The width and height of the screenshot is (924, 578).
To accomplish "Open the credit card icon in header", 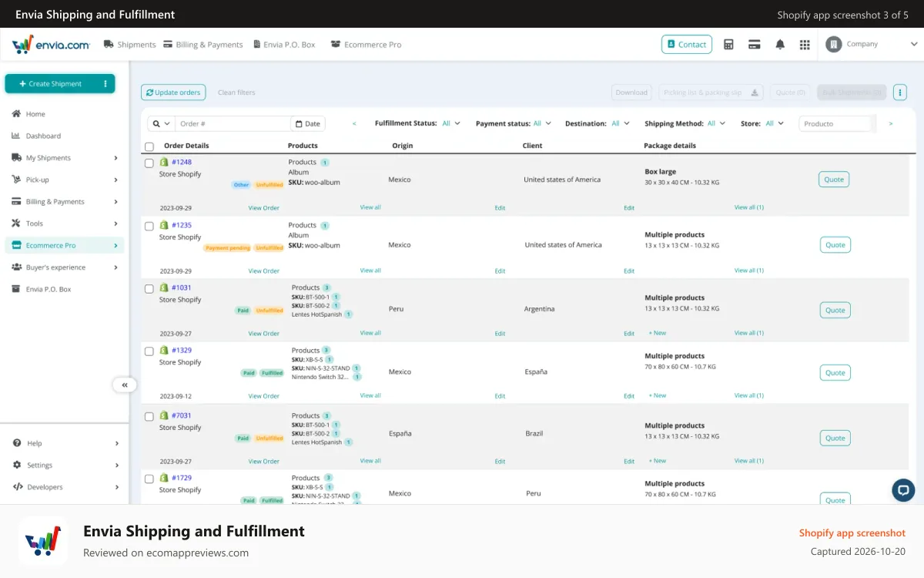I will coord(755,45).
